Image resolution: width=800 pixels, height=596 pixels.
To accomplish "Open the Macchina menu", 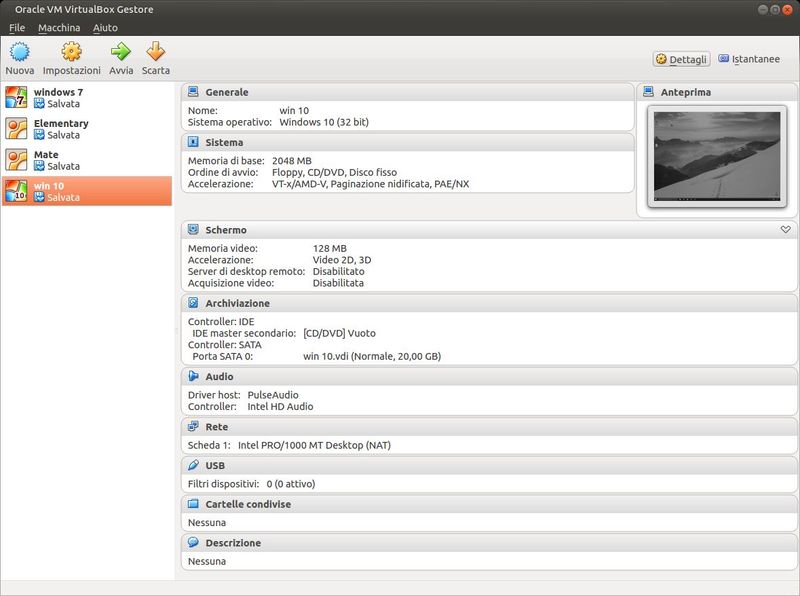I will (60, 27).
